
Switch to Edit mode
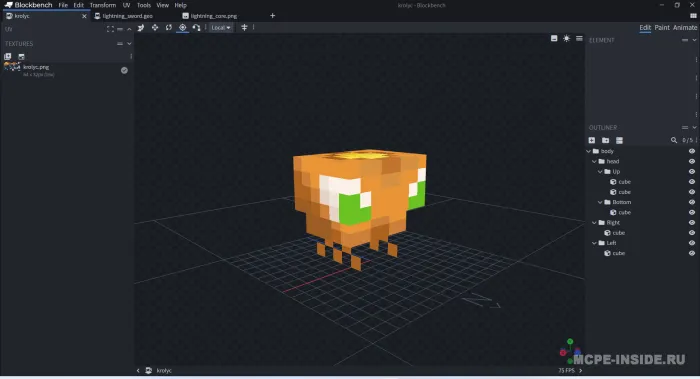point(645,28)
